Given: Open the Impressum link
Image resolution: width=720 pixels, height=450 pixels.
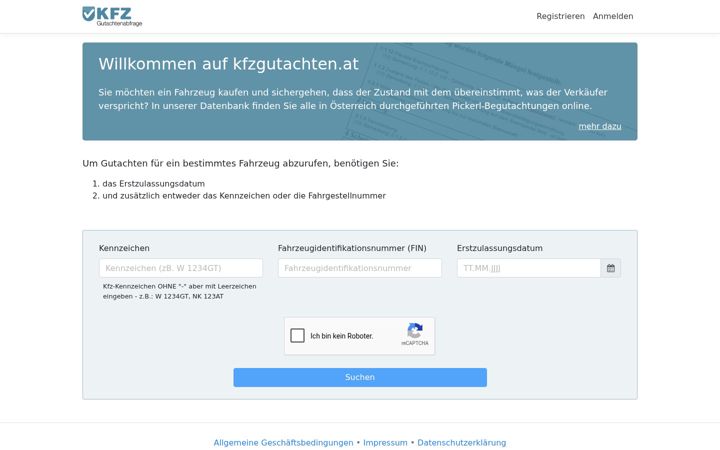Looking at the screenshot, I should pyautogui.click(x=385, y=443).
